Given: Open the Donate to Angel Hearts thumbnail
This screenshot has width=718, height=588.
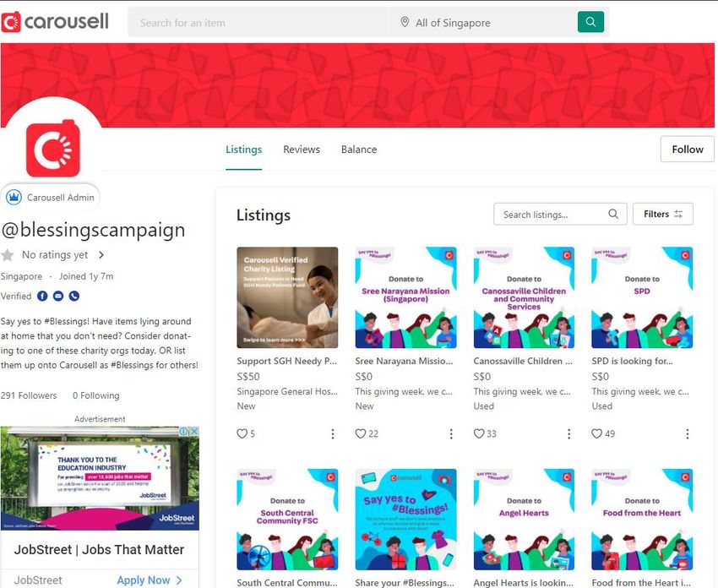Looking at the screenshot, I should click(x=524, y=520).
